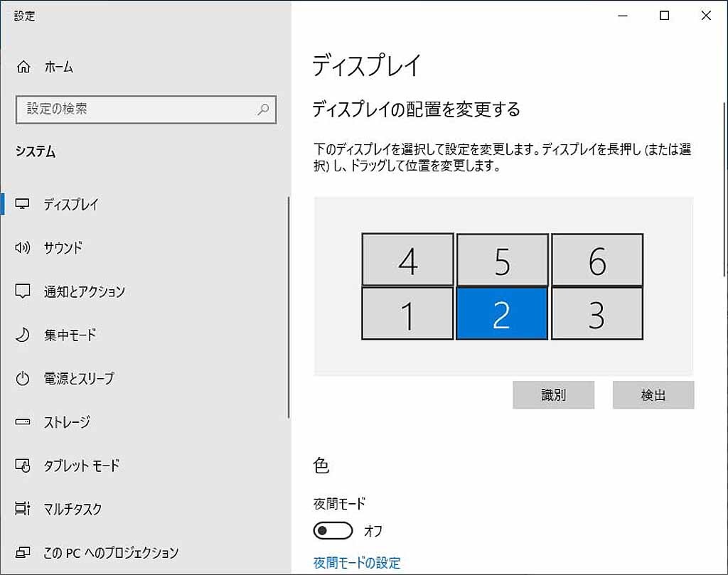728x575 pixels.
Task: Select display 2 in arrangement
Action: pyautogui.click(x=502, y=313)
